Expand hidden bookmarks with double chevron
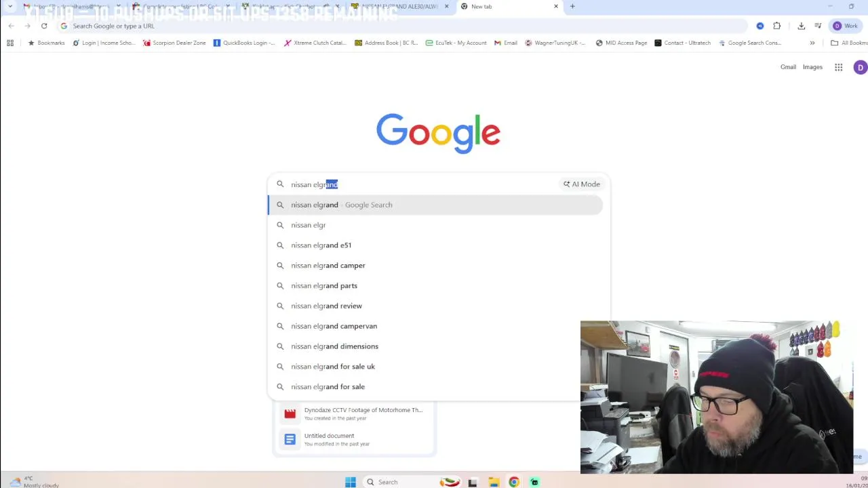Viewport: 868px width, 488px height. (x=812, y=43)
